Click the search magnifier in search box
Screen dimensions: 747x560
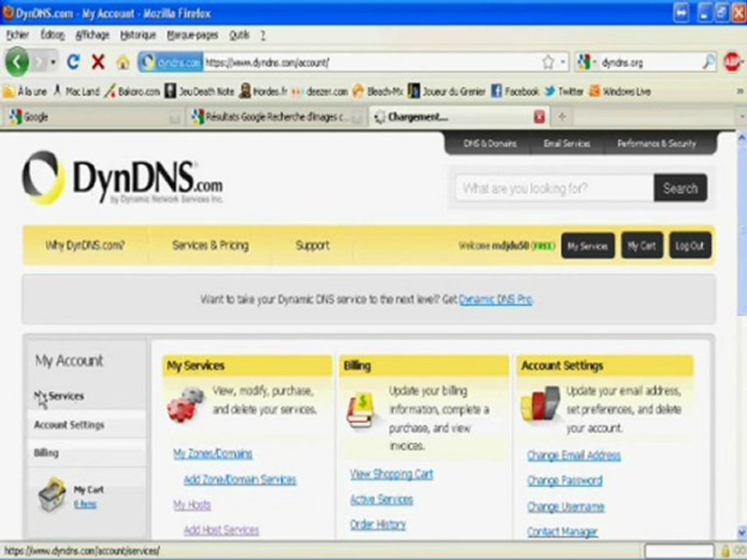(708, 62)
